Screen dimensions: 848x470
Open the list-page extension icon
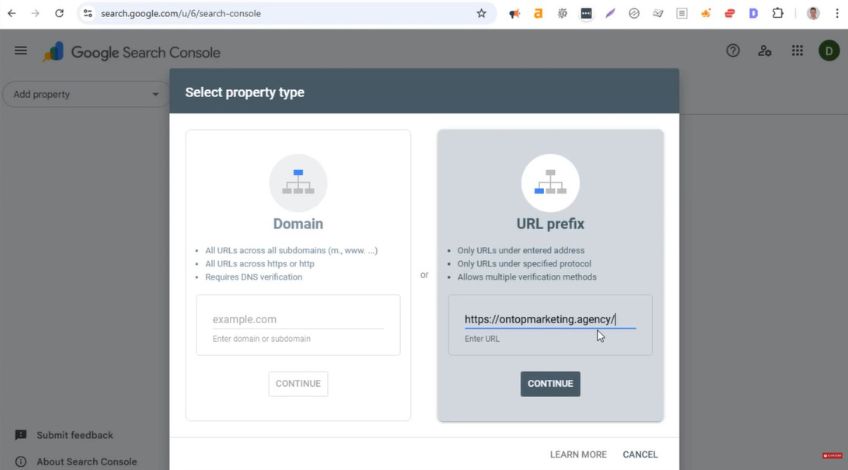(x=682, y=14)
